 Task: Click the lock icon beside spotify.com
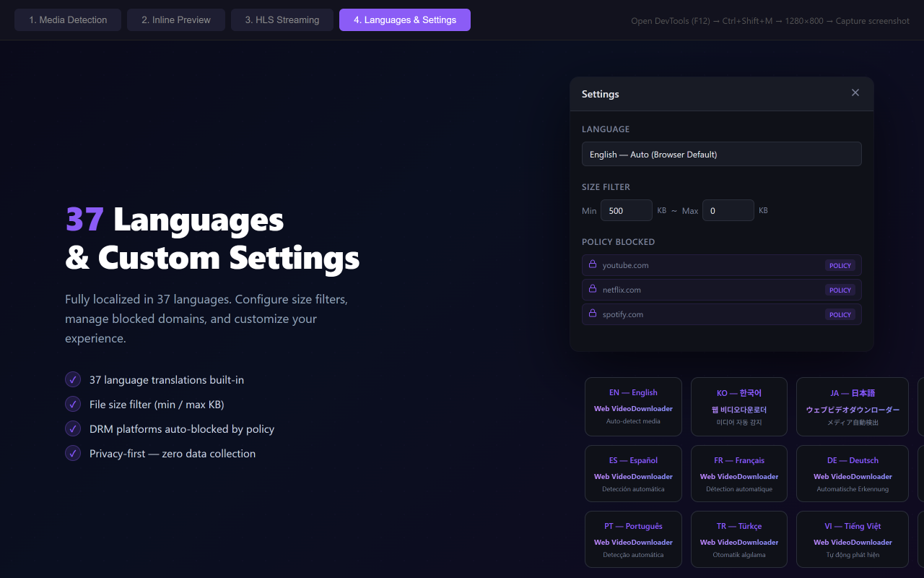click(593, 314)
